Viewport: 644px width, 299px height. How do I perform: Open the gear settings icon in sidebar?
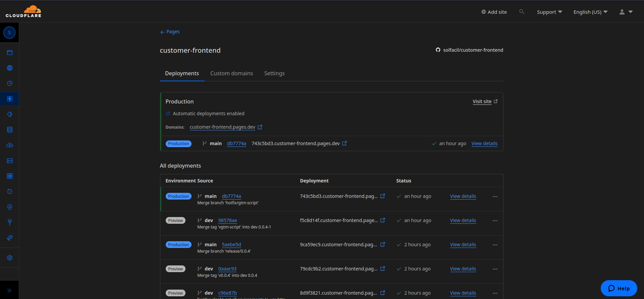tap(10, 258)
